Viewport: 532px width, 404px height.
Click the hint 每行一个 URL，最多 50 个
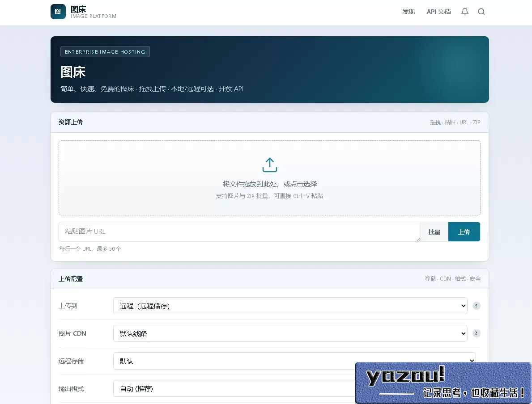[90, 249]
